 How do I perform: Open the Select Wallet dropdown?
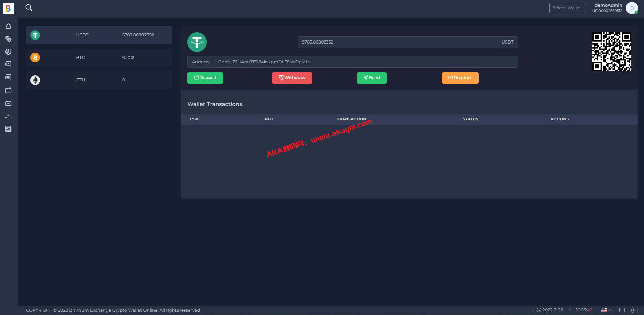(x=567, y=8)
